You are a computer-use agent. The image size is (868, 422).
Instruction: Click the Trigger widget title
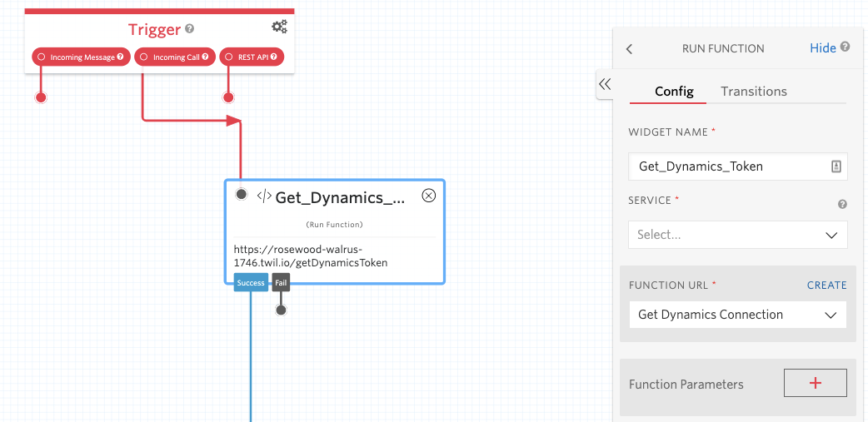[154, 29]
